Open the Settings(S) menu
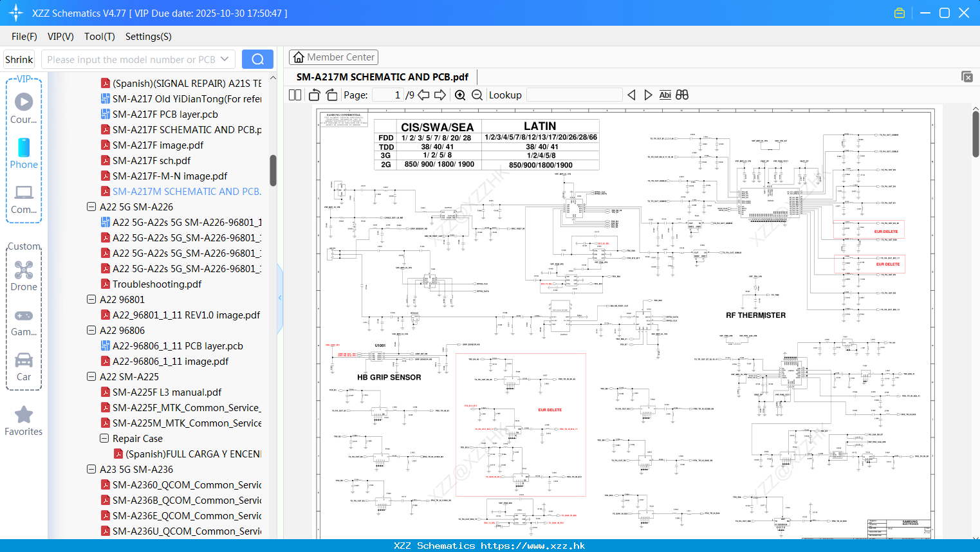The height and width of the screenshot is (552, 980). pyautogui.click(x=149, y=37)
